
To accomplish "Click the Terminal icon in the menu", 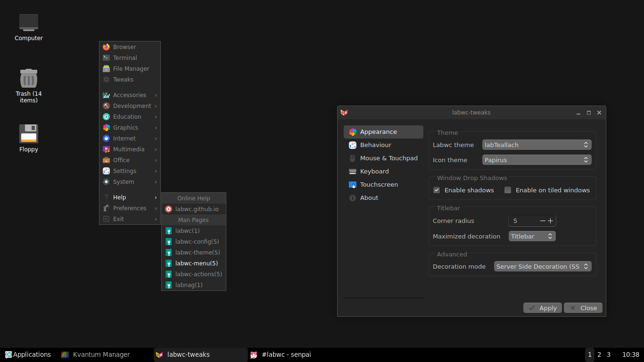I will coord(107,58).
